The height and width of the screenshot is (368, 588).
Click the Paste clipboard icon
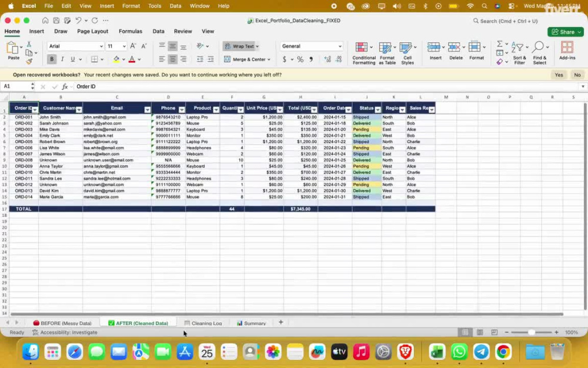click(12, 48)
